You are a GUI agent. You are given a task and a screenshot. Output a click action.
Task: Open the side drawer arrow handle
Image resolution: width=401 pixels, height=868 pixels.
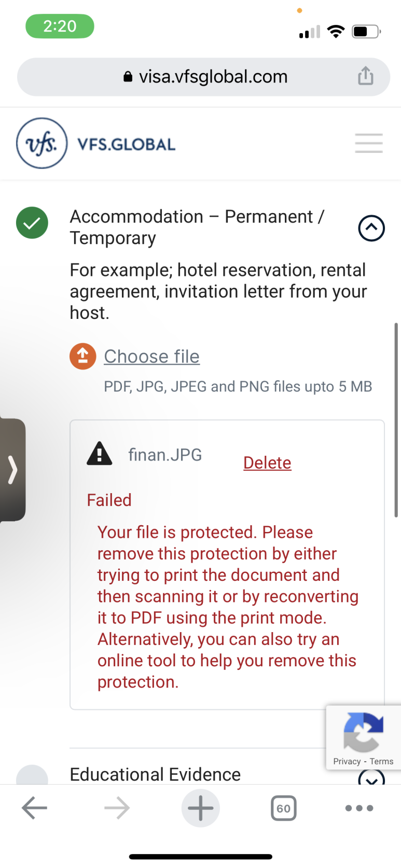12,470
